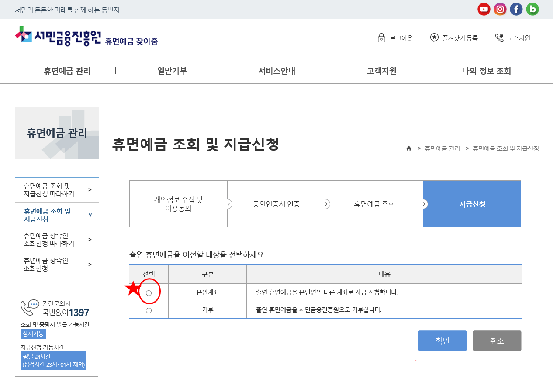The height and width of the screenshot is (392, 553).
Task: Click the star bookmark icon beside 즐겨찾기 등록
Action: point(434,38)
